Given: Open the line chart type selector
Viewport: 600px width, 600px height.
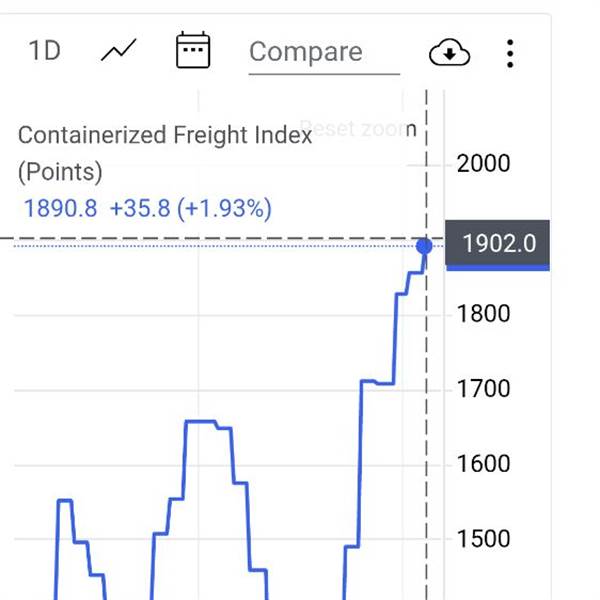Looking at the screenshot, I should pyautogui.click(x=119, y=51).
